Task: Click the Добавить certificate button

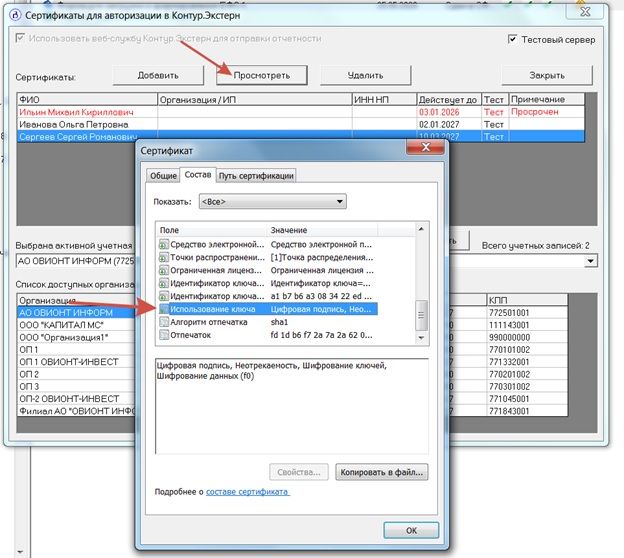Action: pyautogui.click(x=158, y=75)
